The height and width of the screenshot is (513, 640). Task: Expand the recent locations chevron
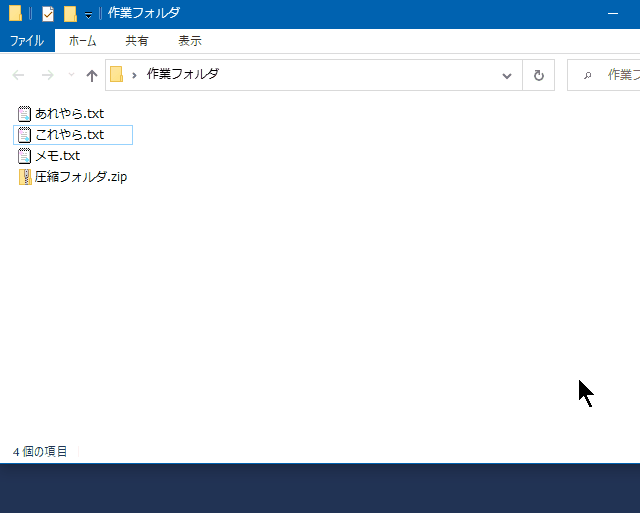71,75
